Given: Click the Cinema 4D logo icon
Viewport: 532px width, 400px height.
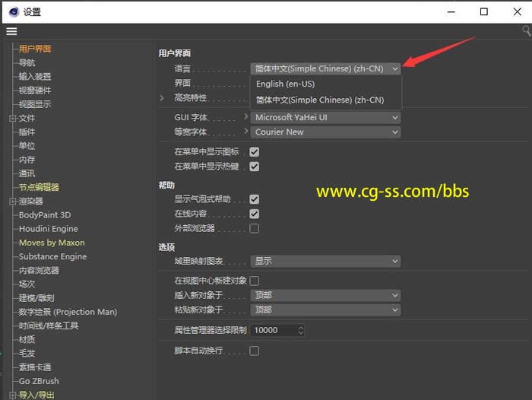Looking at the screenshot, I should pyautogui.click(x=13, y=11).
